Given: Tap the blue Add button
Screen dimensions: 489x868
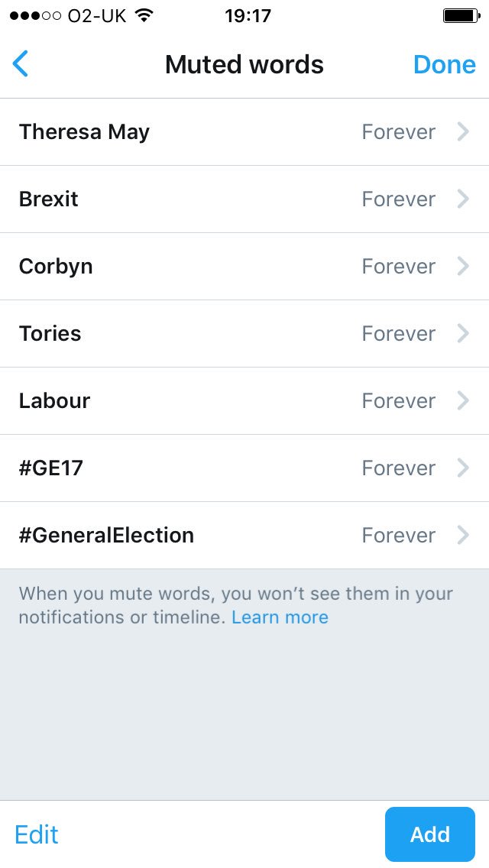Looking at the screenshot, I should [429, 834].
